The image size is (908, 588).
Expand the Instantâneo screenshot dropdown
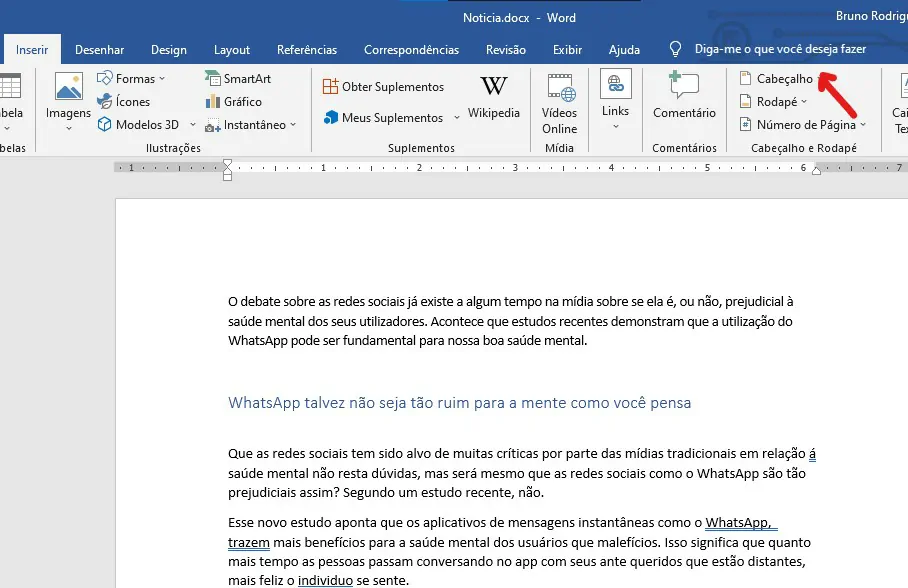point(293,125)
